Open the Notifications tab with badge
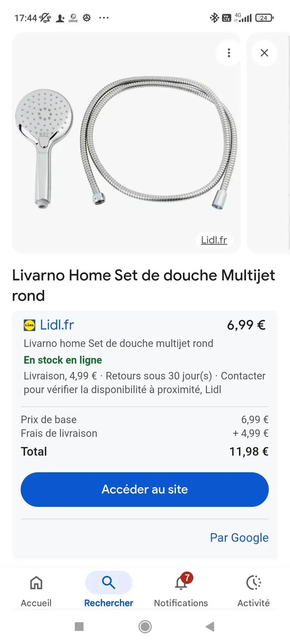Image resolution: width=290 pixels, height=644 pixels. click(181, 590)
